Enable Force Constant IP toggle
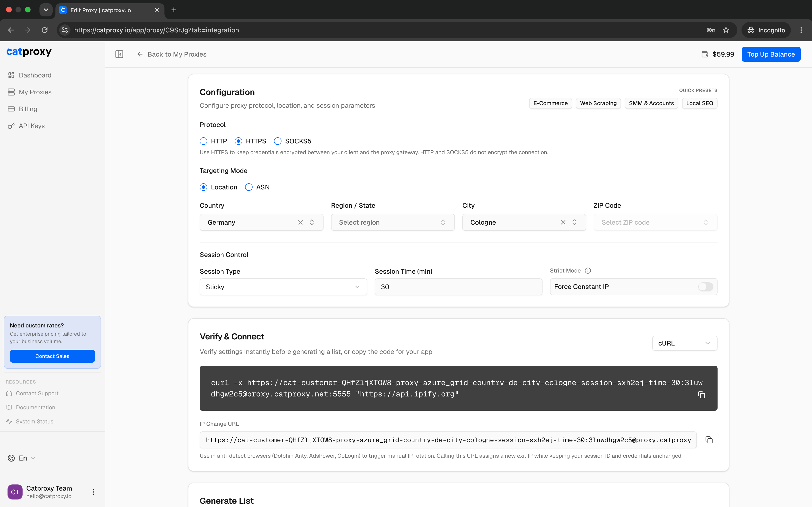Screen dimensions: 812x507 click(706, 287)
